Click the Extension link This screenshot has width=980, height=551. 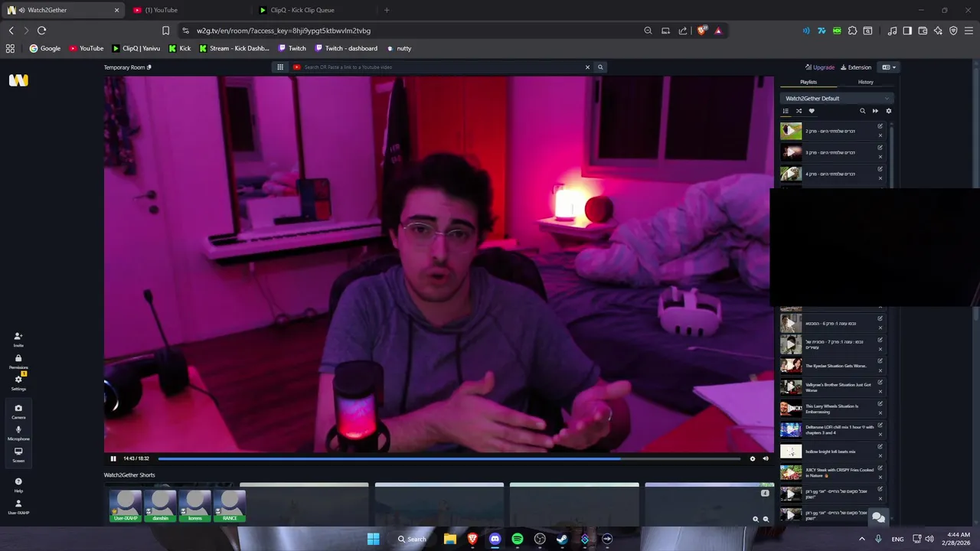pos(856,67)
